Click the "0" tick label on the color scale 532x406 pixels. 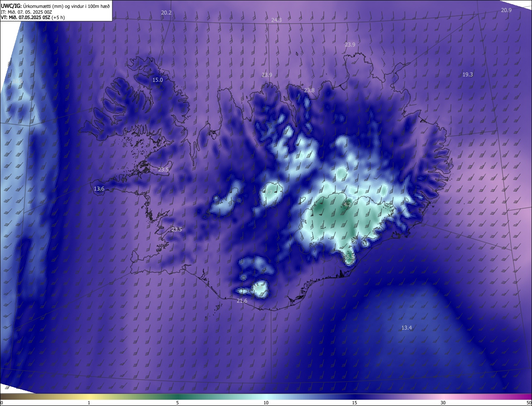(x=1, y=403)
